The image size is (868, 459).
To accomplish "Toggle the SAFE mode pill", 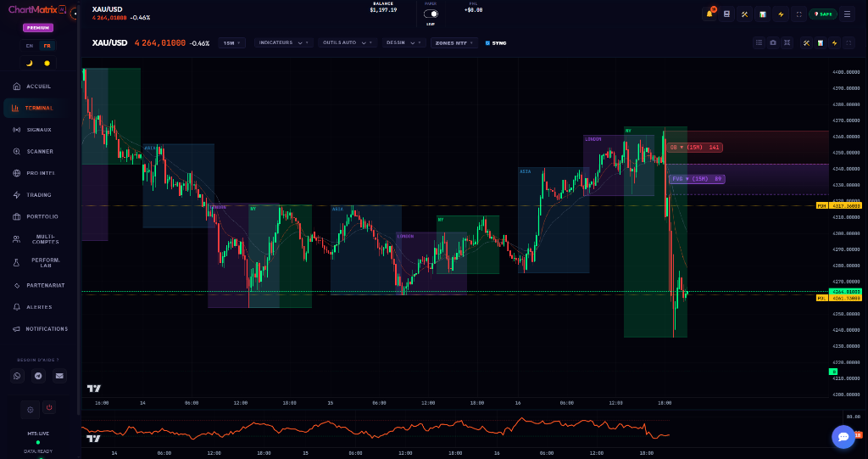I will 822,14.
